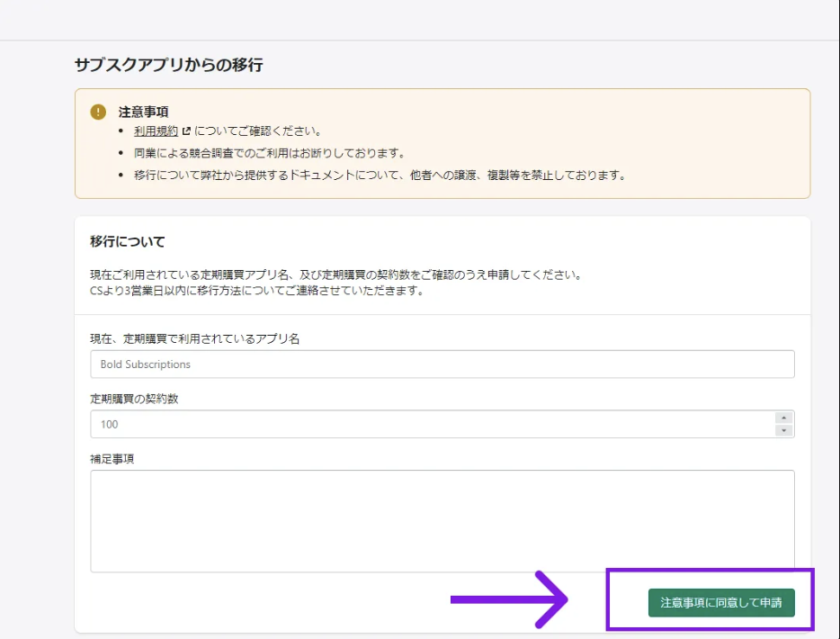Image resolution: width=840 pixels, height=639 pixels.
Task: Select the 注意事項 heading text
Action: [x=144, y=112]
